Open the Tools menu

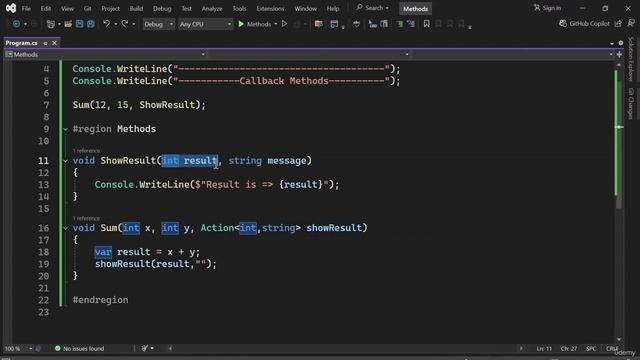point(239,9)
